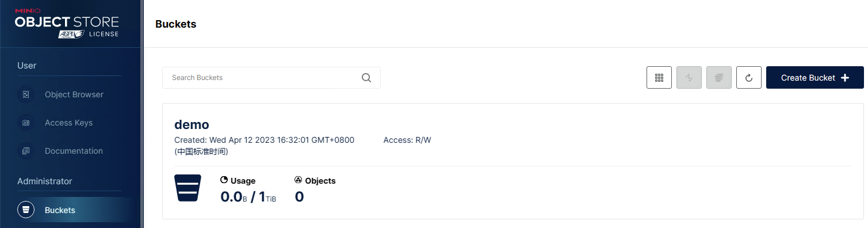The height and width of the screenshot is (228, 868).
Task: Click the large bucket icon in the demo card
Action: click(188, 188)
